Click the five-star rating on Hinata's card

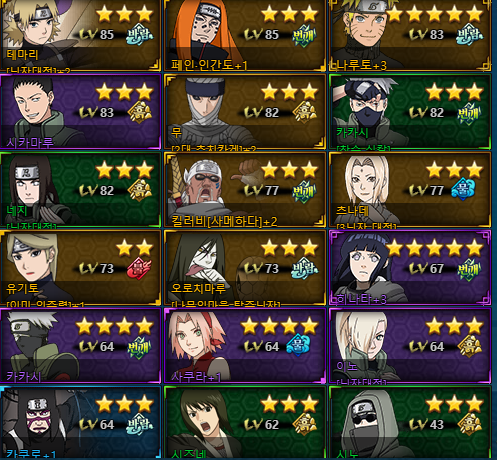coord(435,248)
